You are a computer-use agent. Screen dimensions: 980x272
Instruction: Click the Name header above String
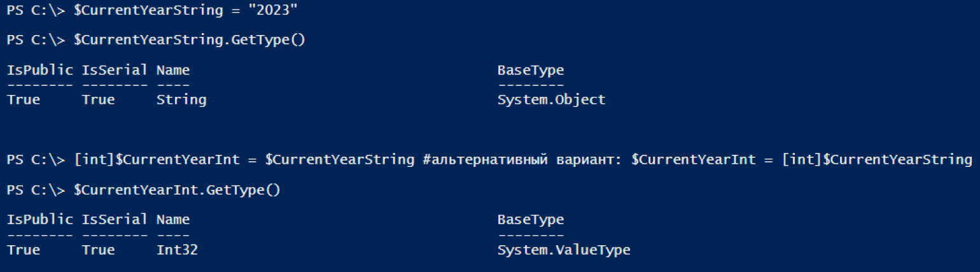(172, 69)
